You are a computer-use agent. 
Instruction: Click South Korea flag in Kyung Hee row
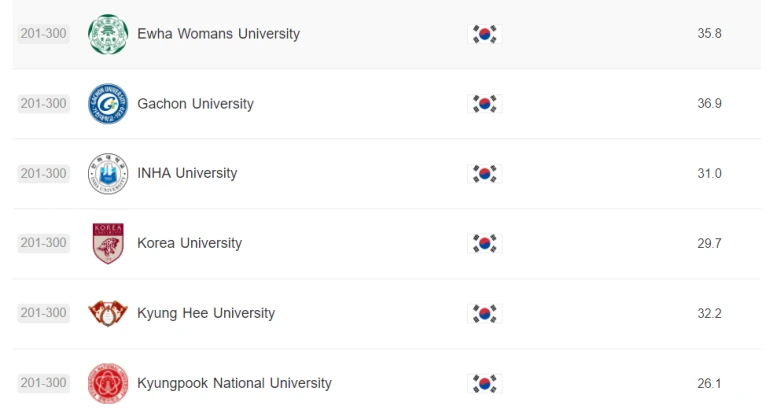(x=484, y=313)
